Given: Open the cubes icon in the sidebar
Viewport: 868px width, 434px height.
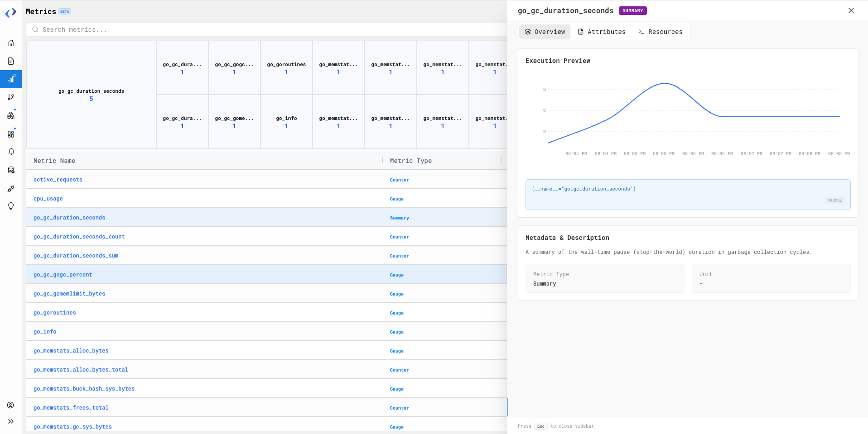Looking at the screenshot, I should [11, 115].
